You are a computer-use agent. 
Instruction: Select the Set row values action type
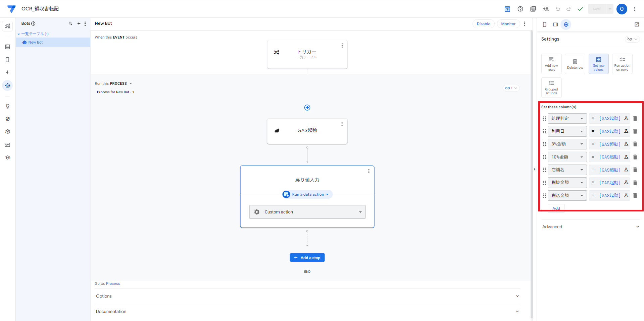click(x=599, y=64)
